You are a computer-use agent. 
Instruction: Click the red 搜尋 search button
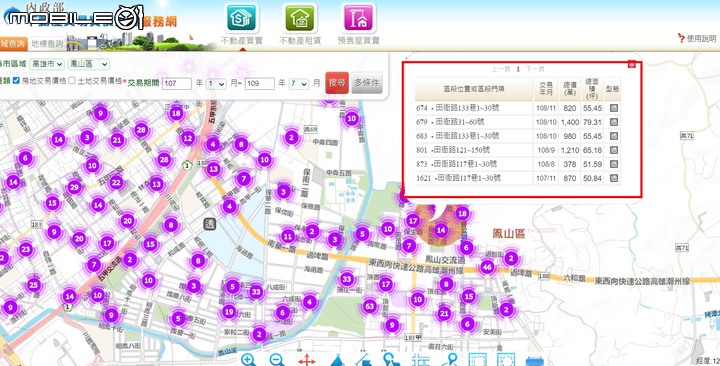point(337,83)
